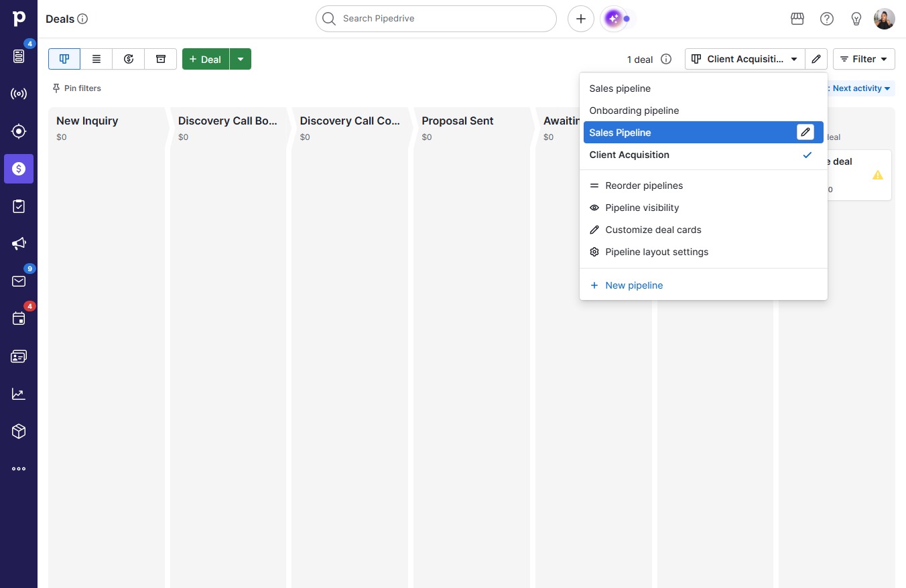The height and width of the screenshot is (588, 906).
Task: Click the quick add plus button
Action: pos(581,19)
